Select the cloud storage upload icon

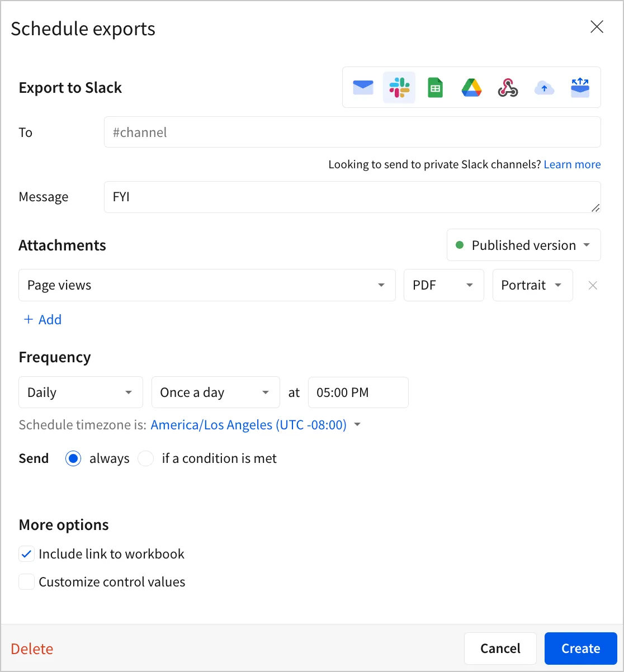tap(544, 88)
